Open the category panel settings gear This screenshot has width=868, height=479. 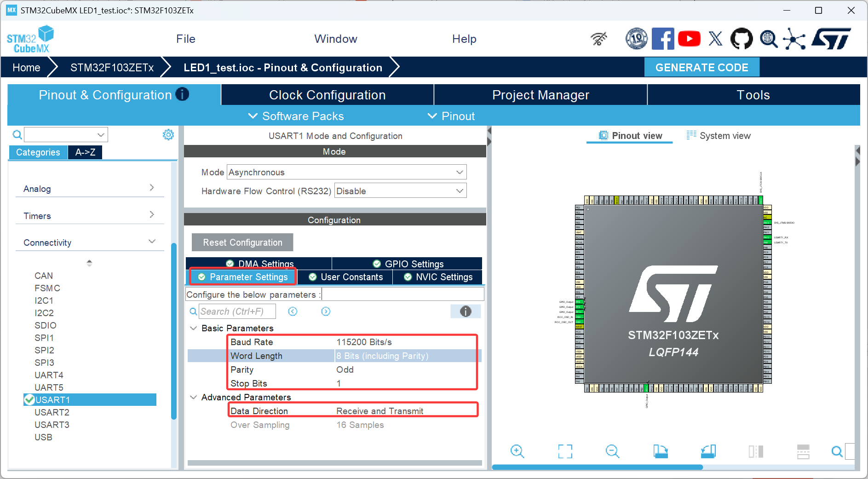[x=168, y=134]
